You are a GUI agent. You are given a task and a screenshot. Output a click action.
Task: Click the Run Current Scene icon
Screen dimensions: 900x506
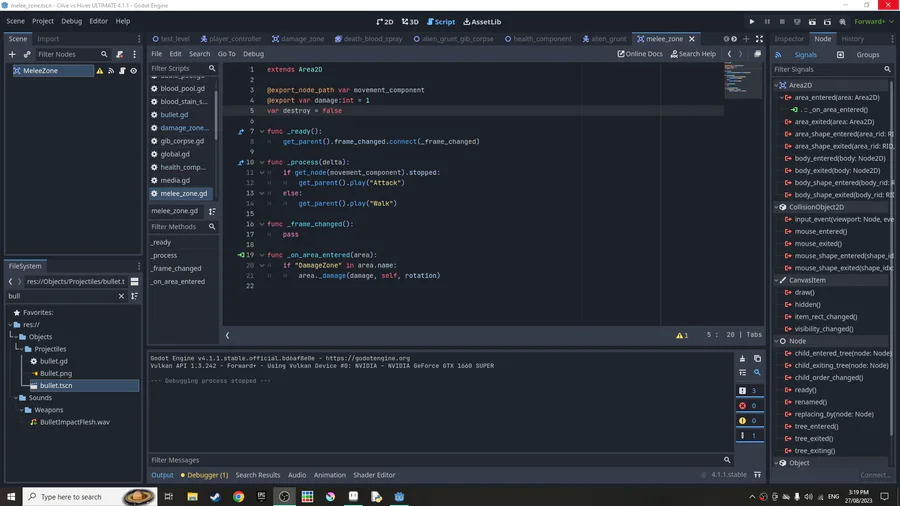tap(812, 21)
